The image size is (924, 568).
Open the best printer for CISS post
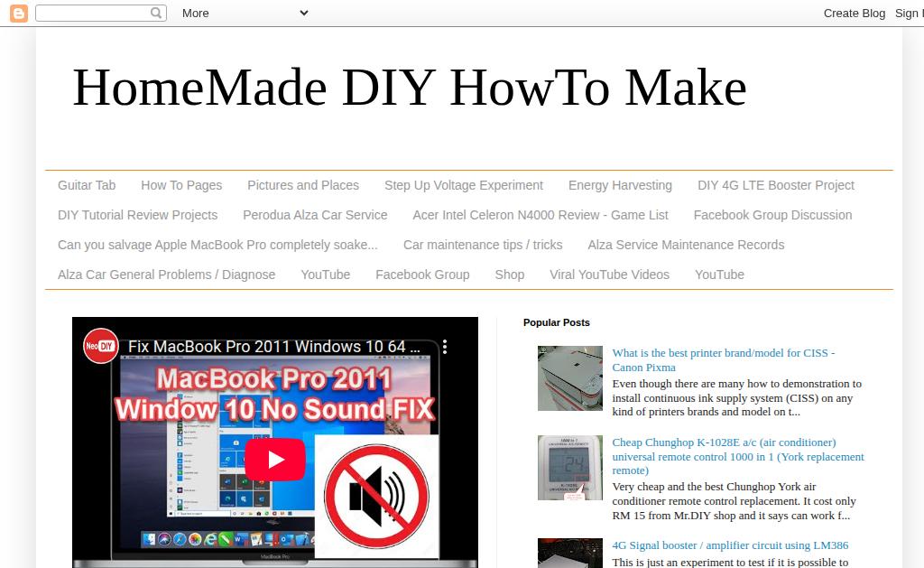723,359
